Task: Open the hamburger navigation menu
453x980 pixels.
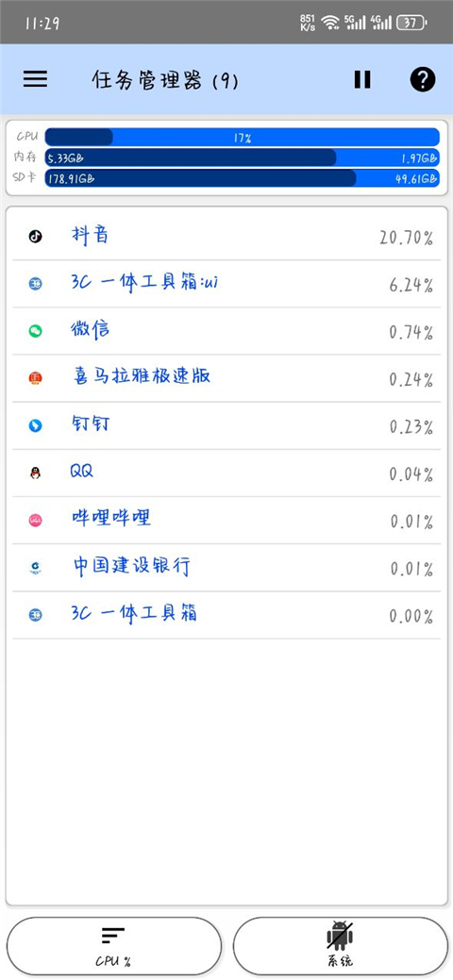Action: pyautogui.click(x=36, y=78)
